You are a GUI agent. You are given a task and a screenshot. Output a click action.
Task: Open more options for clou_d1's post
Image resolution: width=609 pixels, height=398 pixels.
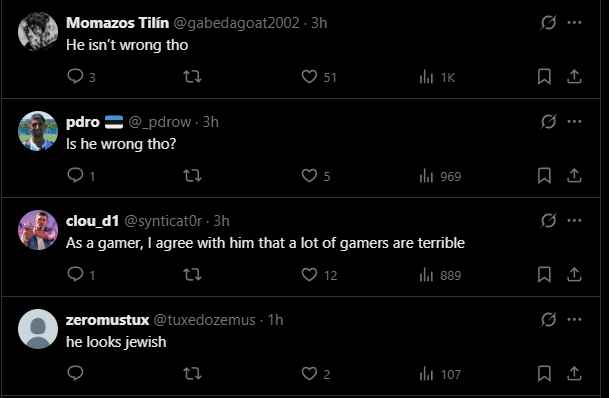click(x=574, y=221)
